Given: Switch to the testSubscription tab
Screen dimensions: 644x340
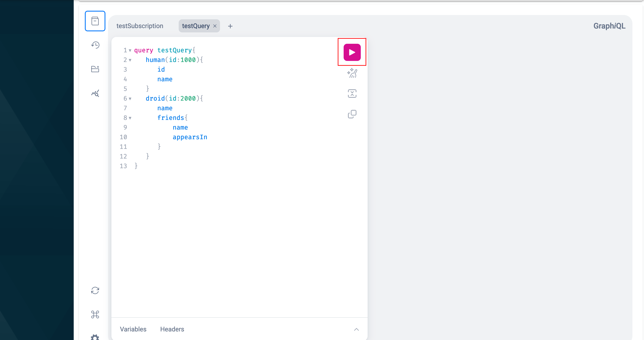Looking at the screenshot, I should click(140, 26).
